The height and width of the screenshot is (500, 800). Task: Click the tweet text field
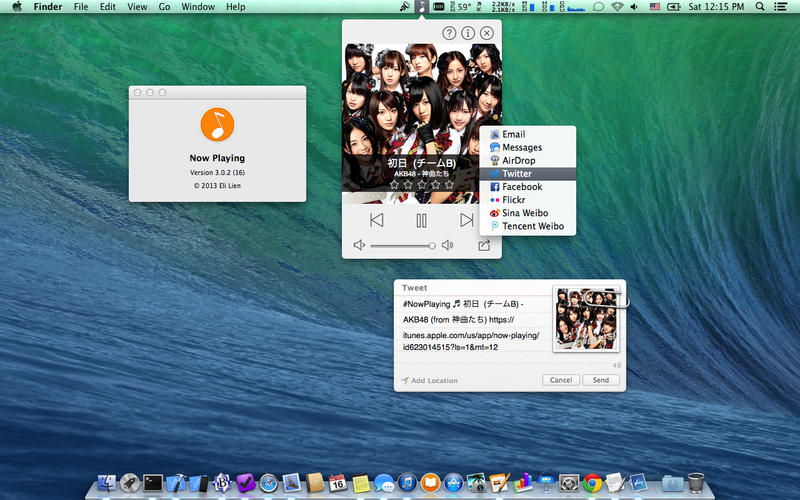coord(472,325)
